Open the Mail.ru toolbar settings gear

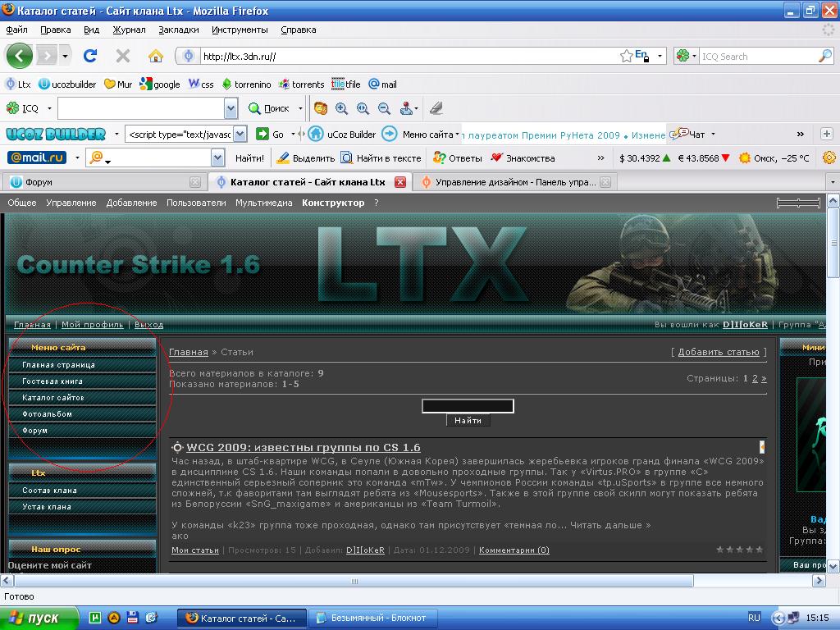[829, 157]
